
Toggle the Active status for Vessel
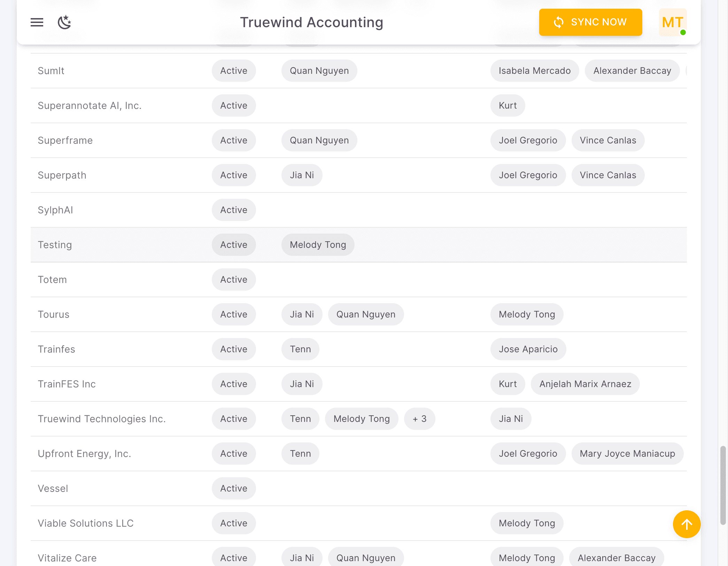[x=234, y=488]
